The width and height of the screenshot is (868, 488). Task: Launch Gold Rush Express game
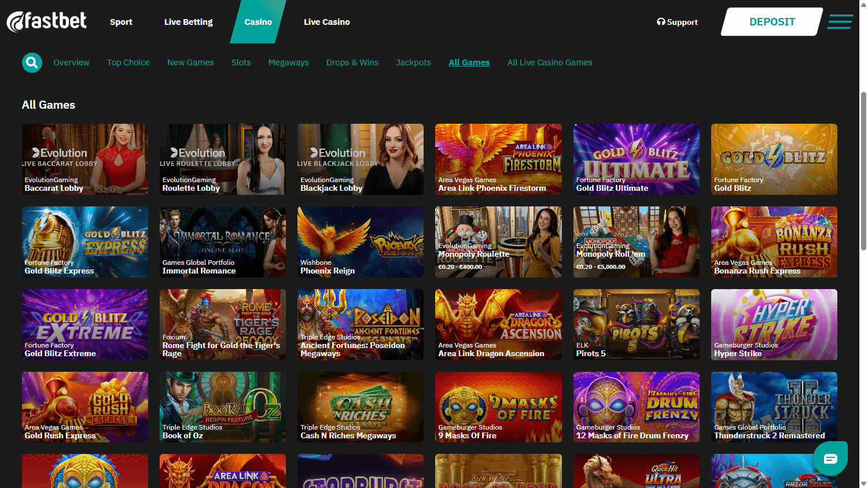coord(85,407)
